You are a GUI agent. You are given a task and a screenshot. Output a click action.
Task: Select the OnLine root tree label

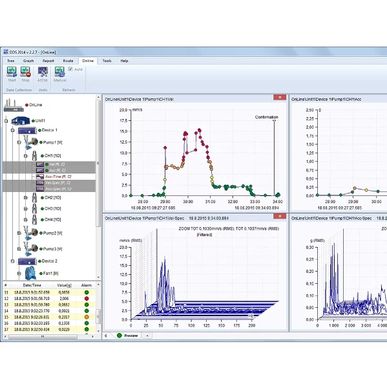click(x=35, y=105)
